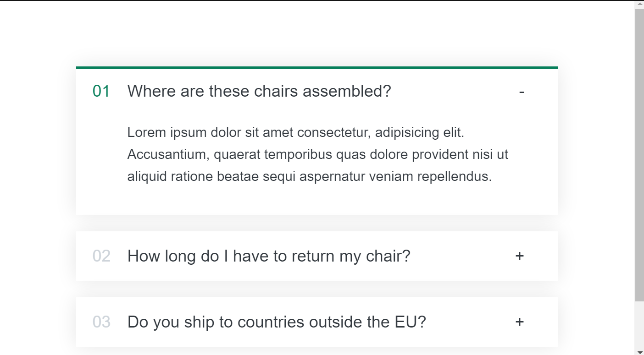This screenshot has width=644, height=355.
Task: Click scrollbar up arrow at top right
Action: pos(639,4)
